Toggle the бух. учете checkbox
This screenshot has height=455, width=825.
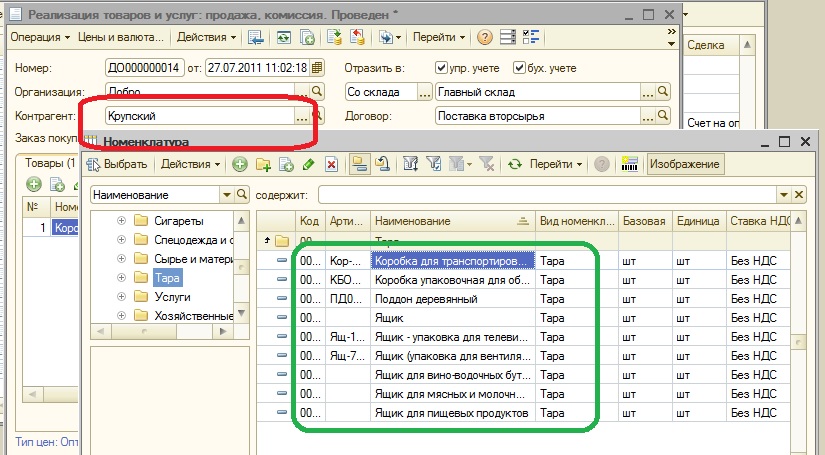coord(519,68)
